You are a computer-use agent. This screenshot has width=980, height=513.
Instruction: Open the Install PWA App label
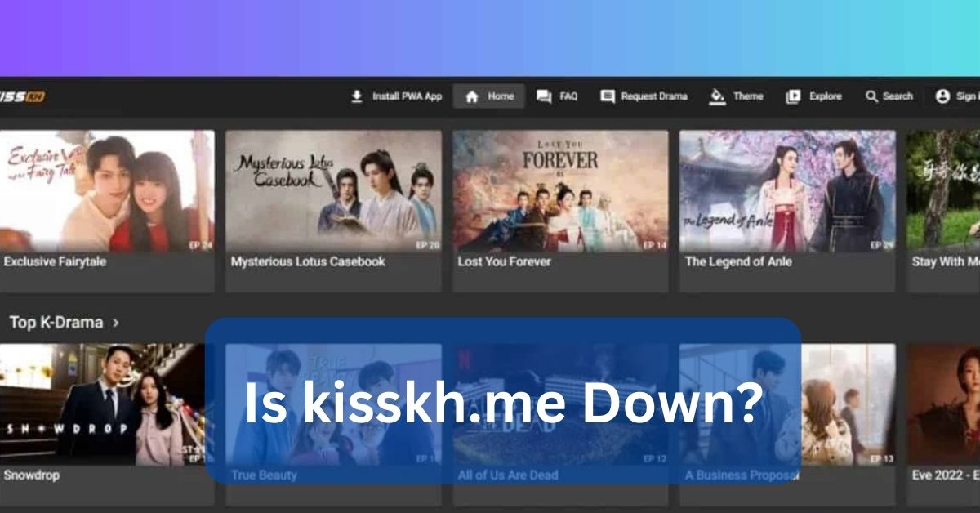click(407, 96)
